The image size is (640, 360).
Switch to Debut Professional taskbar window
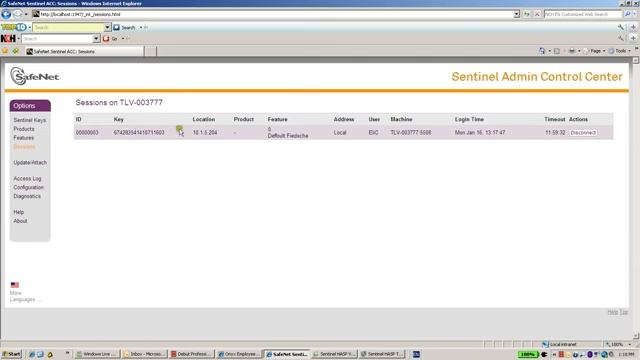click(x=191, y=354)
